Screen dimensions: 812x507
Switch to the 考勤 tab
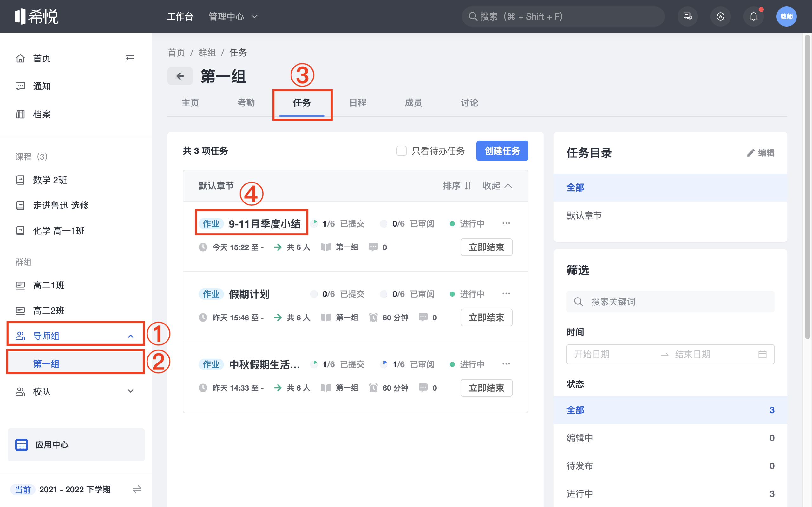[246, 103]
